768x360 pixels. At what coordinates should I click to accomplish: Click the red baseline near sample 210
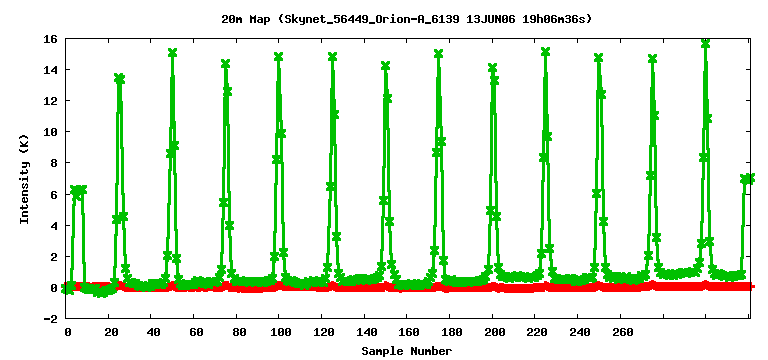point(514,288)
